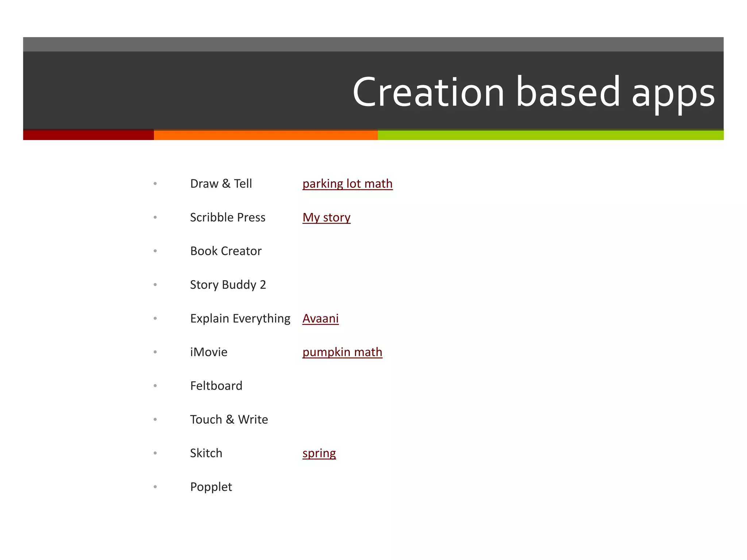Select the Skitch text
This screenshot has height=560, width=747.
[x=206, y=453]
